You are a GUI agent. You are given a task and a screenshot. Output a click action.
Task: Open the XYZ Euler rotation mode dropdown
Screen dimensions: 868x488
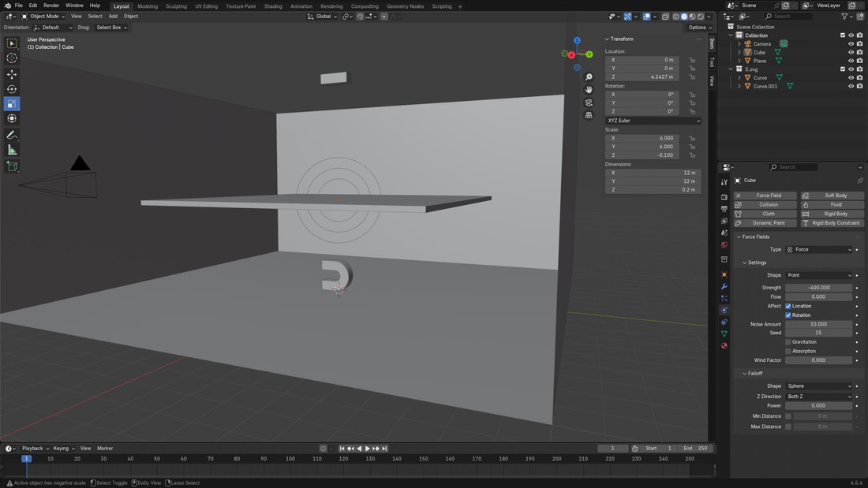click(x=653, y=121)
